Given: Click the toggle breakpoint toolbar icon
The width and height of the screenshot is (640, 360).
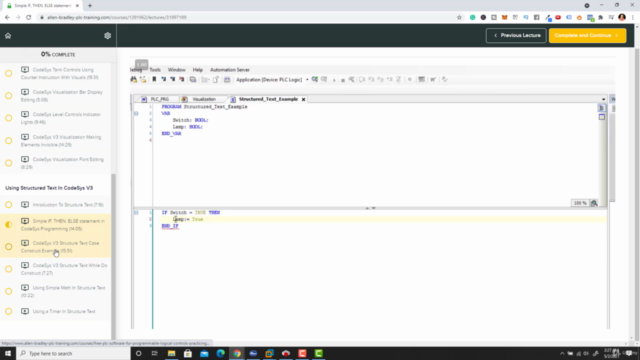Looking at the screenshot, I should click(410, 80).
